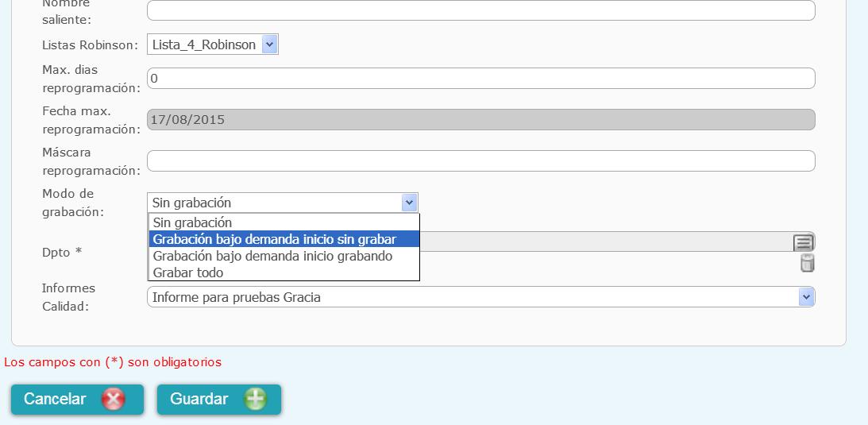The width and height of the screenshot is (868, 425).
Task: Open the Listas Robinson dropdown
Action: [213, 44]
